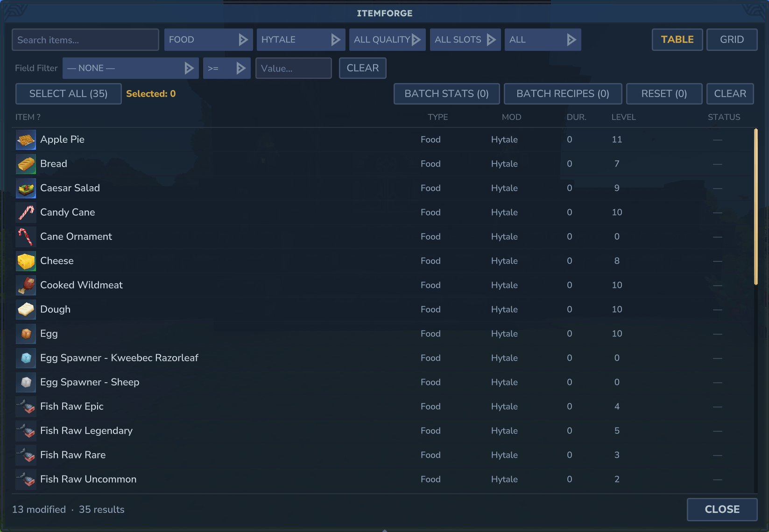Click Cheese level value 8
The width and height of the screenshot is (769, 532).
coord(617,261)
